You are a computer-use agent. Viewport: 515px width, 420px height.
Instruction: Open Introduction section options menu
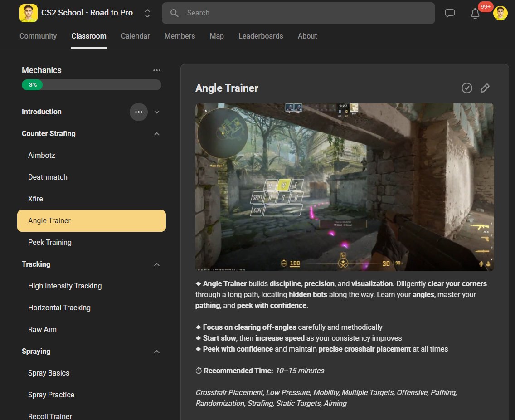(139, 112)
